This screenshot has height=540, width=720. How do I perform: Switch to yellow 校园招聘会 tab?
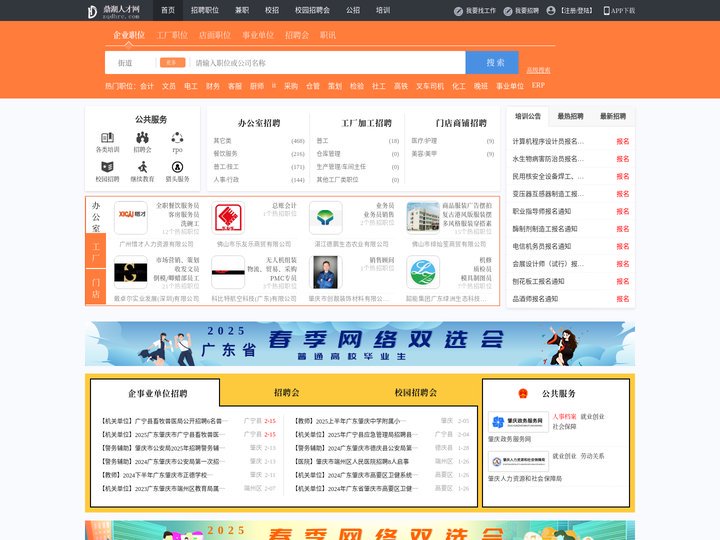point(416,393)
